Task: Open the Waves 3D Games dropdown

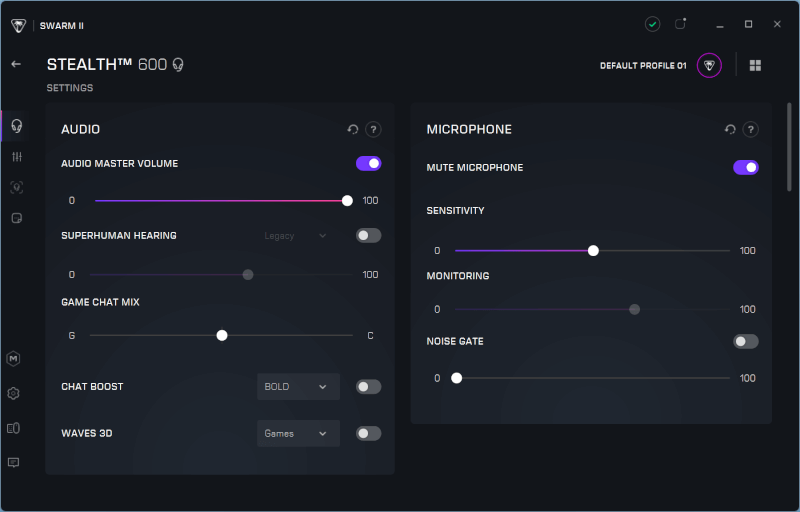Action: click(x=298, y=433)
